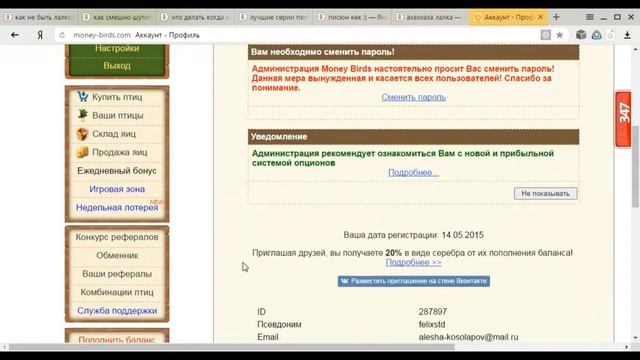Click Подробнее >> under referral text
Viewport: 640px width, 360px height.
point(413,262)
